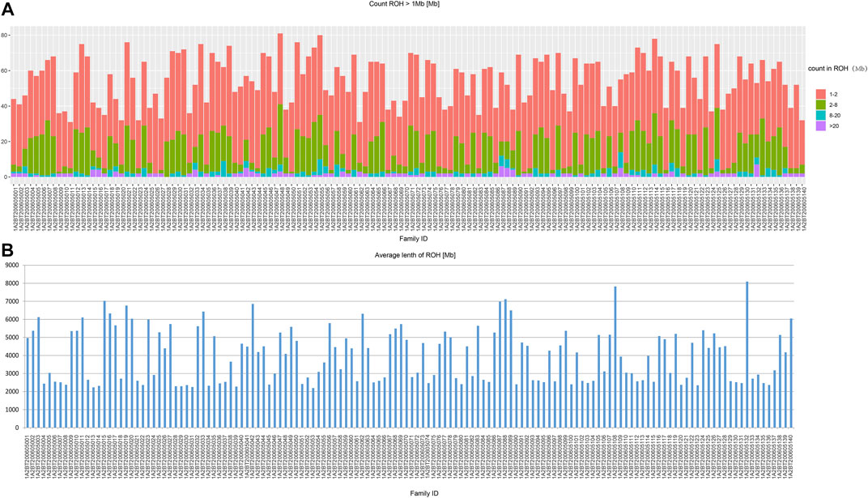Click the first blue bar in panel B
868x498 pixels.
(28, 383)
